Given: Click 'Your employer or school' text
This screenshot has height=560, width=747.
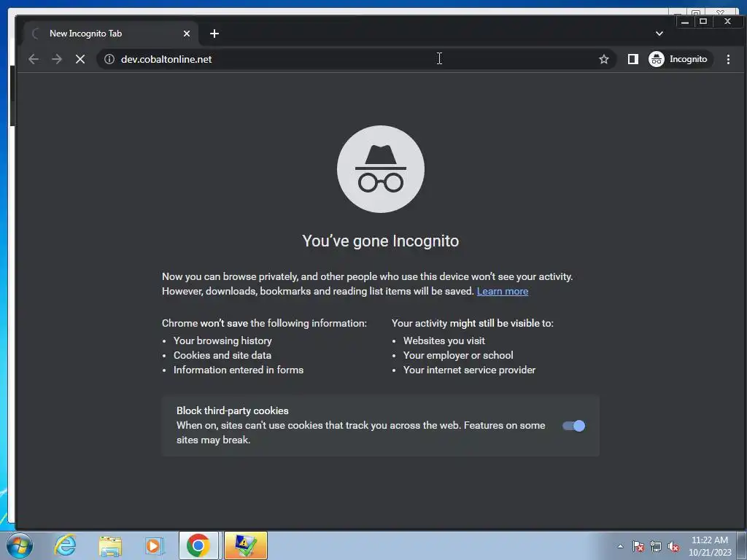Looking at the screenshot, I should point(458,355).
